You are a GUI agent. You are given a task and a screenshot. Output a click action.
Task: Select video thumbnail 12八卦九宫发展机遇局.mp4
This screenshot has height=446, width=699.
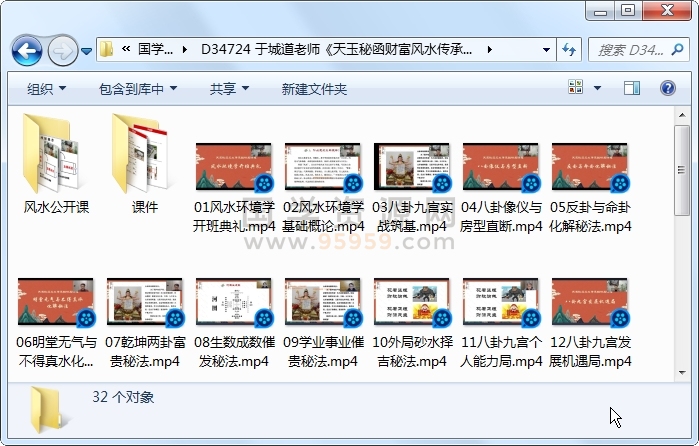click(x=590, y=302)
